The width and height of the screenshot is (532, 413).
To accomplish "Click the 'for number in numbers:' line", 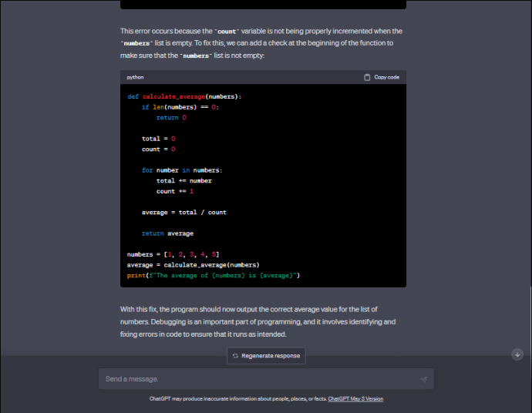I will tap(182, 170).
